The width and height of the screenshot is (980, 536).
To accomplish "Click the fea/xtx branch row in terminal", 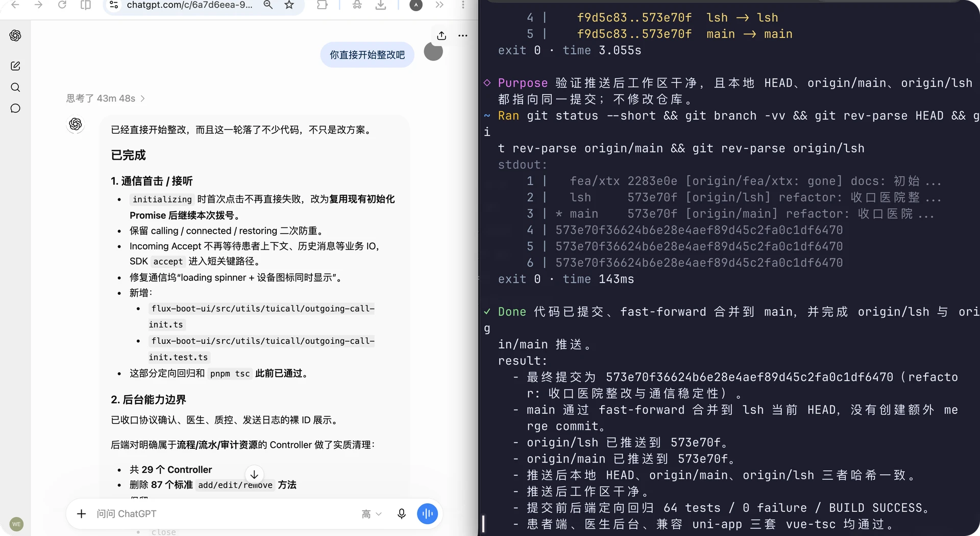I will 734,181.
